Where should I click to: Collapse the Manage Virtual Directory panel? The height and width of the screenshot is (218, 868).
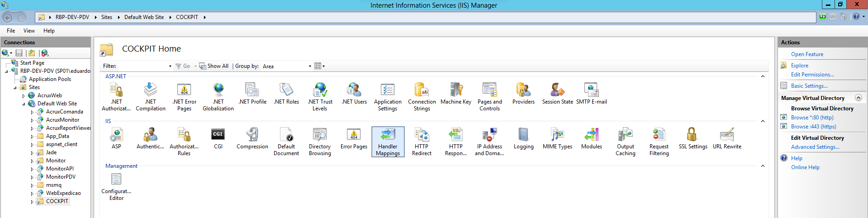pos(858,98)
